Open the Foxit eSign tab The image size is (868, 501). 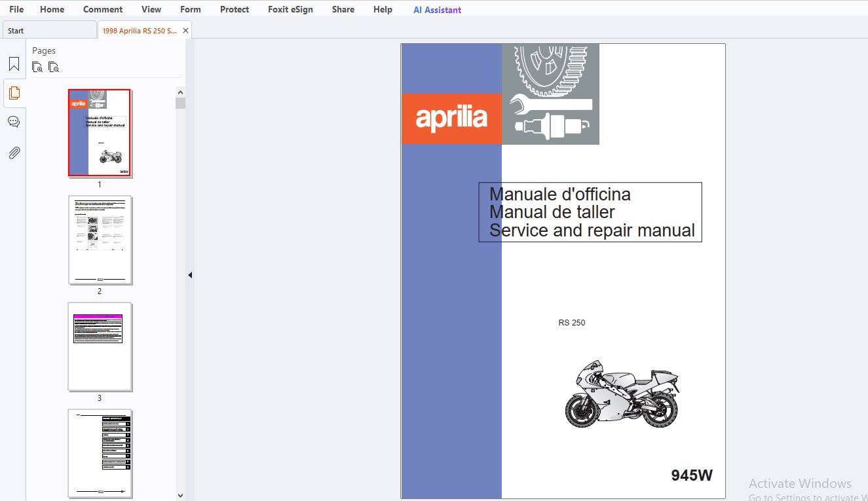290,9
